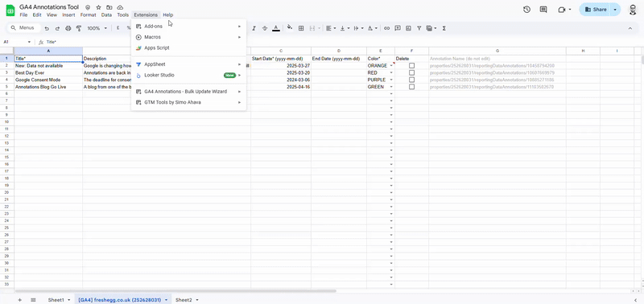Open the all sheets list
This screenshot has width=644, height=304.
coord(33,300)
